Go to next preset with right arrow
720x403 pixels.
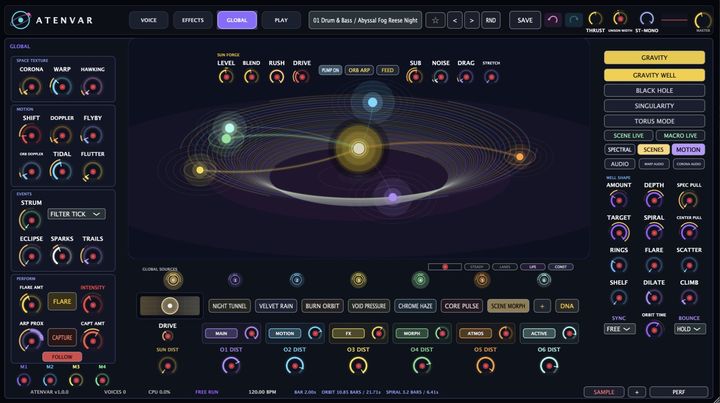click(472, 20)
